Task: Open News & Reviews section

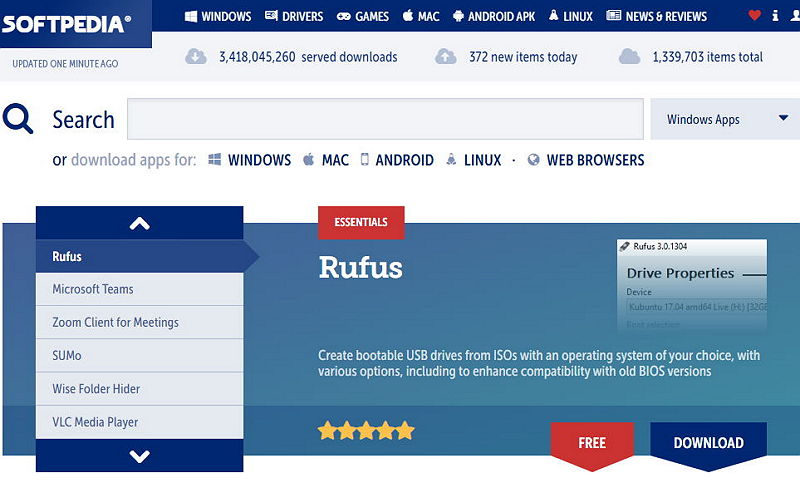Action: [x=657, y=16]
